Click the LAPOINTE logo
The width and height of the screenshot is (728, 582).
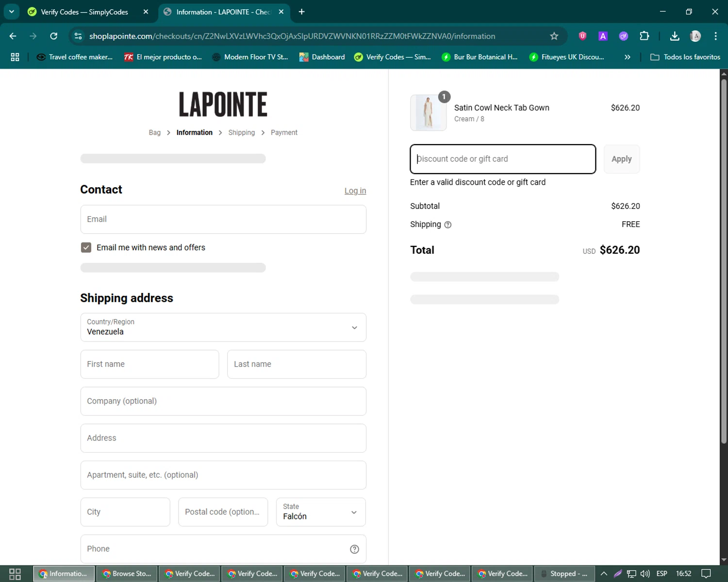click(x=223, y=104)
